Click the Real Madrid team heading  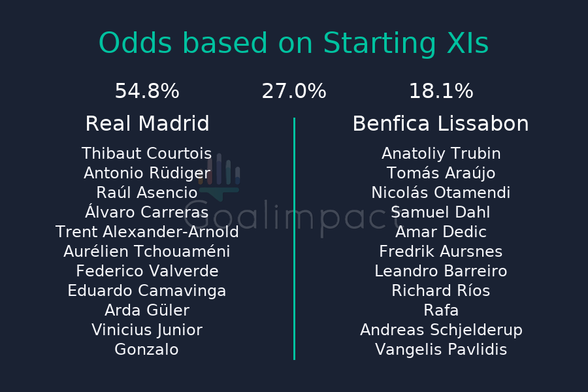point(147,124)
